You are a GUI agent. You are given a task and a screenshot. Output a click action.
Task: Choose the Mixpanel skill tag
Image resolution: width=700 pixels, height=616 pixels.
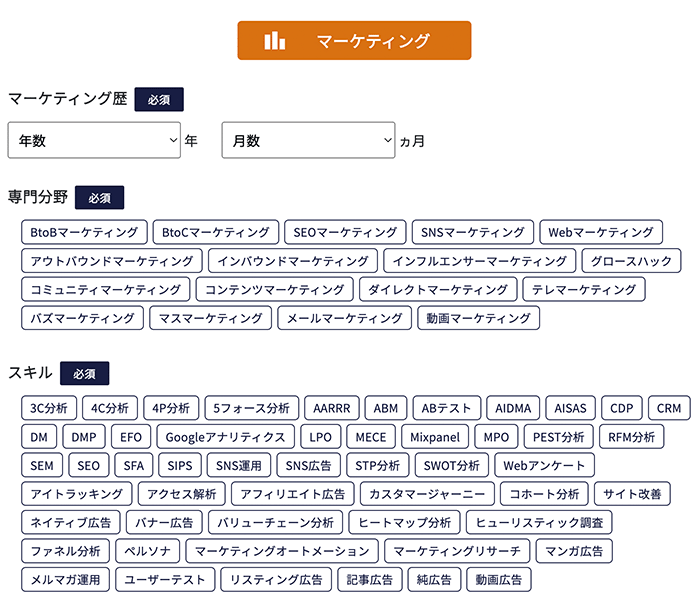click(x=435, y=437)
